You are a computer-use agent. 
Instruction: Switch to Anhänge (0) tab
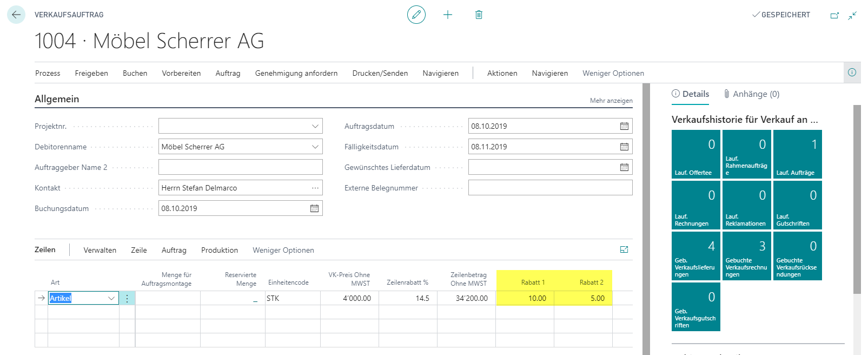click(x=752, y=94)
